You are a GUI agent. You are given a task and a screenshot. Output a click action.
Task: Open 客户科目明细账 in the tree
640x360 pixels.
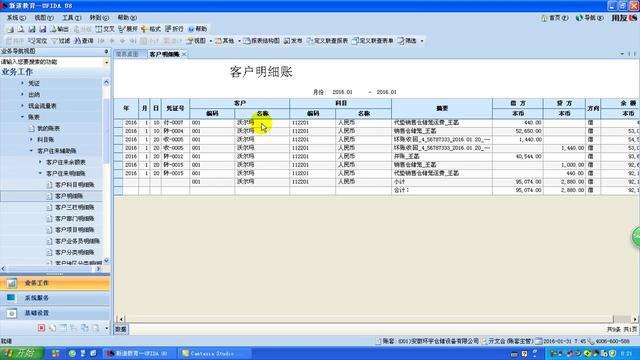74,185
